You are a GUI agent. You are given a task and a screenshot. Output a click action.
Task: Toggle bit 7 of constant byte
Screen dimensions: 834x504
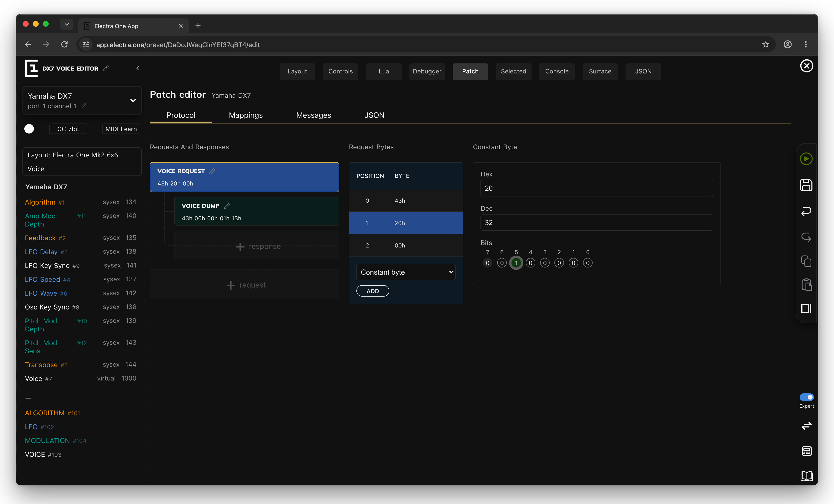click(x=487, y=263)
